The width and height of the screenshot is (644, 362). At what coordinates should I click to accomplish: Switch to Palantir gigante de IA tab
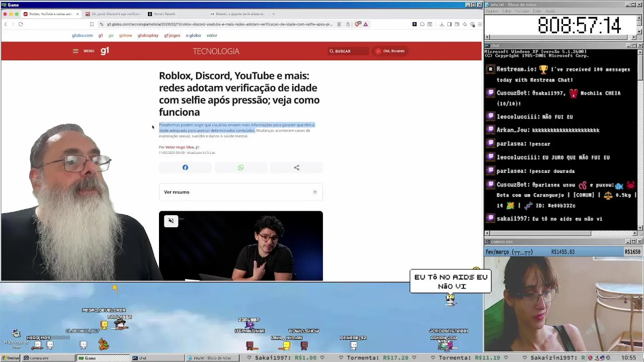coord(237,14)
